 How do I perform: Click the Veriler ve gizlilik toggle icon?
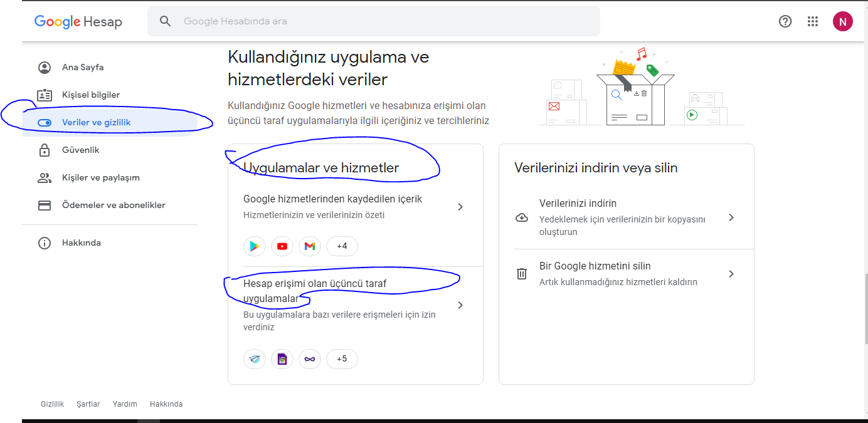45,123
